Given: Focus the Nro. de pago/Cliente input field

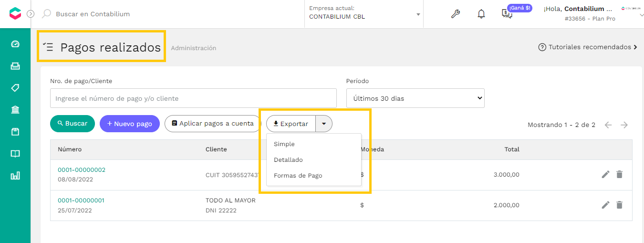Looking at the screenshot, I should (x=193, y=98).
